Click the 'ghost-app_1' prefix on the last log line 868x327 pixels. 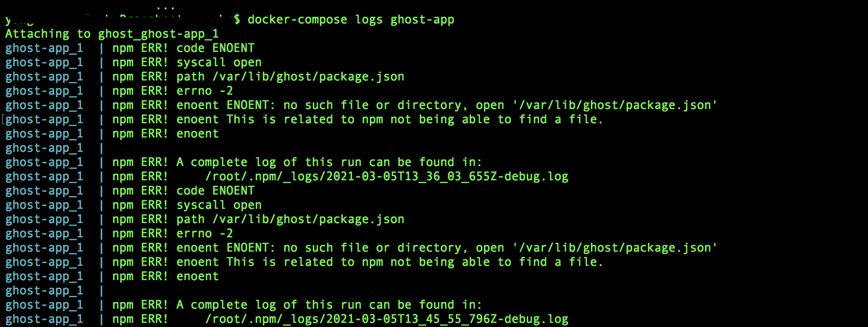[44, 319]
